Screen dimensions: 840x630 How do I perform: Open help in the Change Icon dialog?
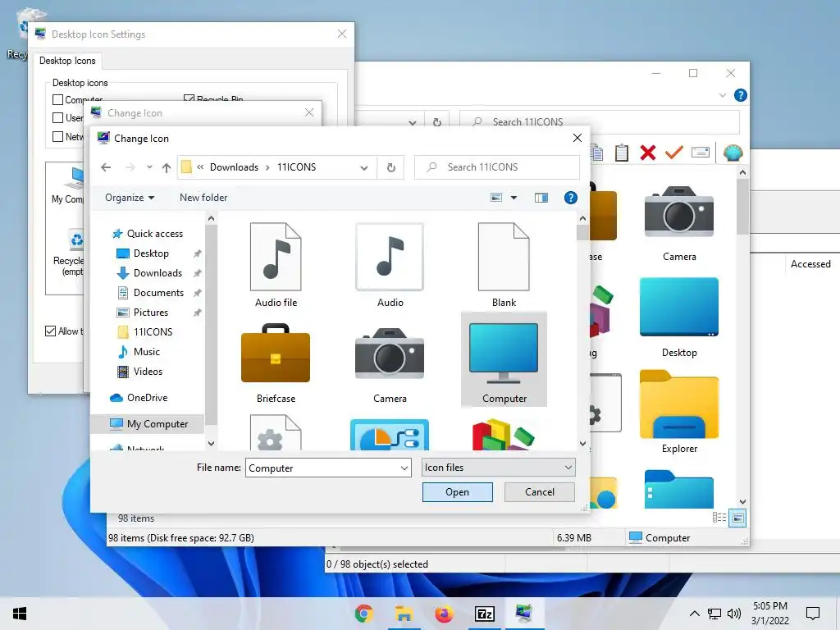click(571, 198)
